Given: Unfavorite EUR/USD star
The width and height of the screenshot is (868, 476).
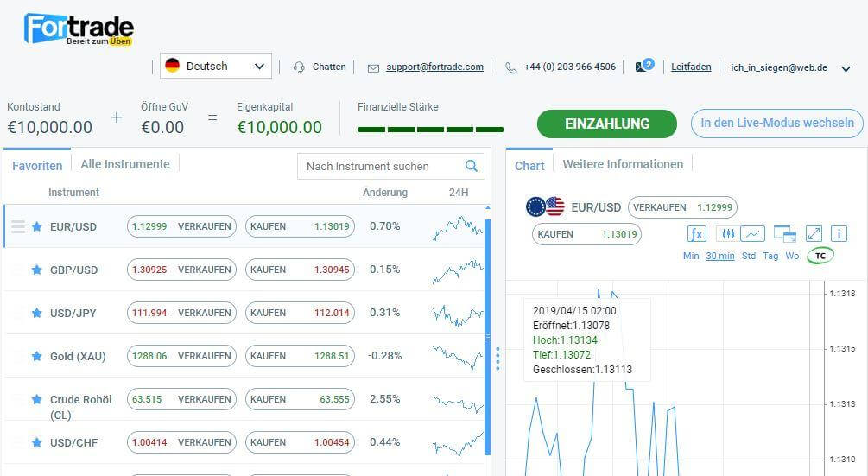Looking at the screenshot, I should pyautogui.click(x=36, y=226).
